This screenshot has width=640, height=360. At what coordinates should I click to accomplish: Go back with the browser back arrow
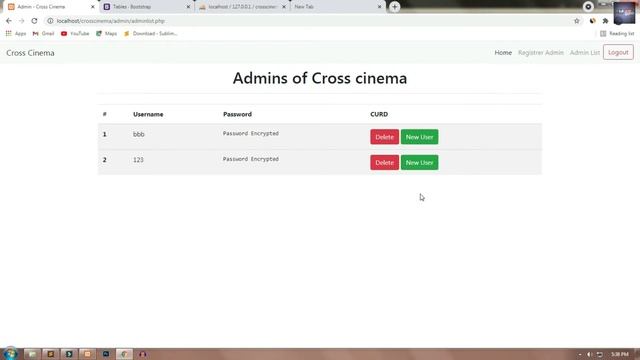[x=9, y=21]
